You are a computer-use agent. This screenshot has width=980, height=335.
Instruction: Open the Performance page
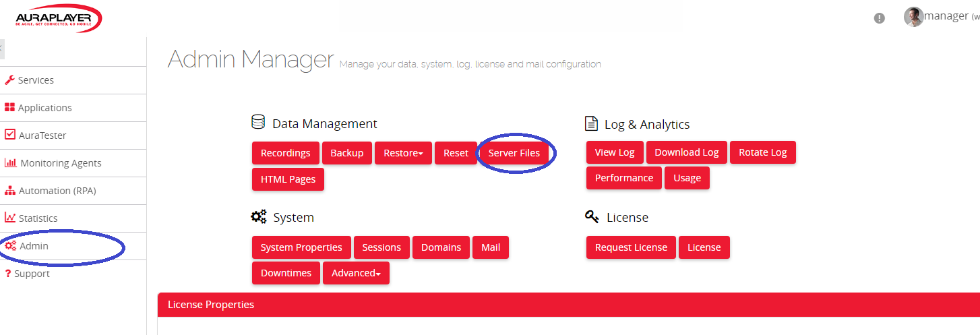tap(624, 178)
